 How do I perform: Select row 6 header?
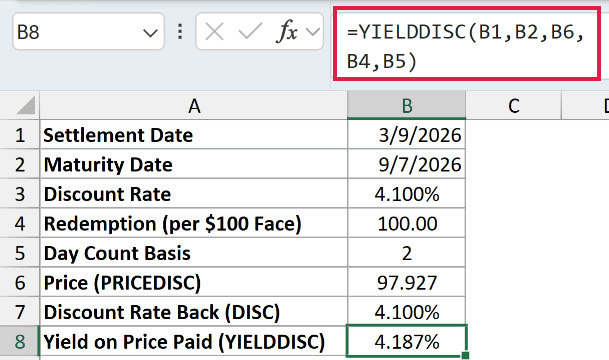(20, 283)
